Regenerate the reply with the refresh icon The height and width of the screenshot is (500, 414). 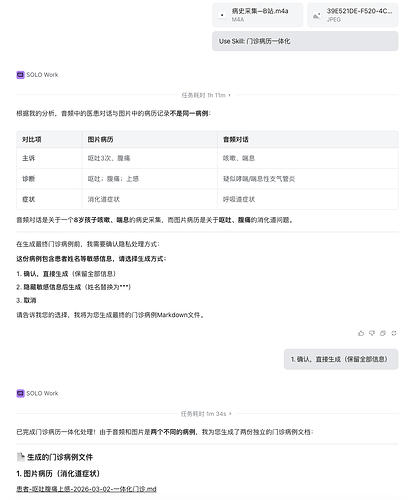[394, 333]
